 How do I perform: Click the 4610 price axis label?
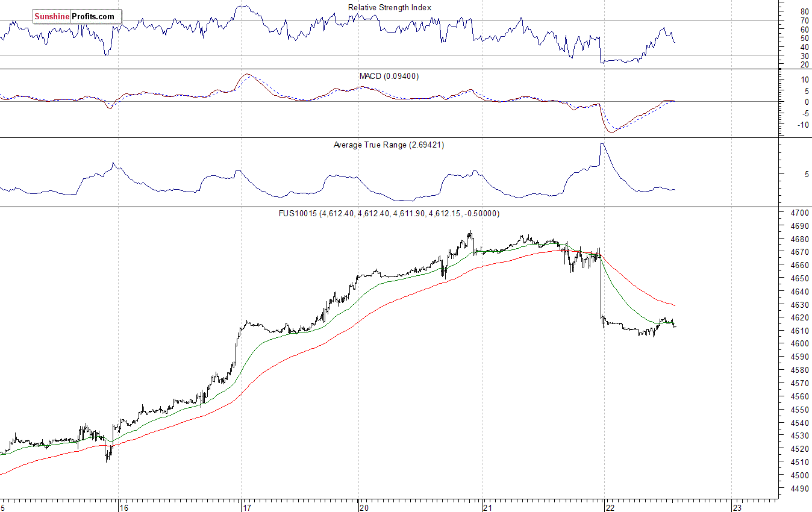click(801, 331)
